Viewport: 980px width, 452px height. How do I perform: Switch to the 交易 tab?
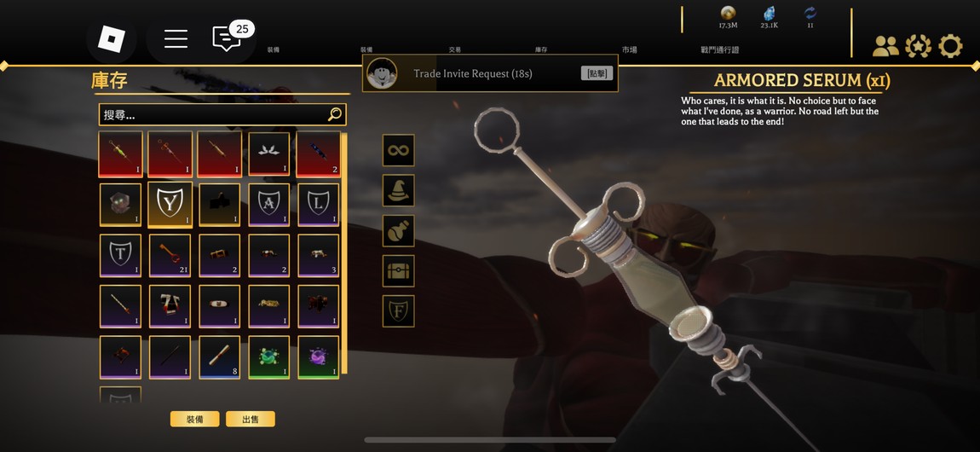click(x=455, y=50)
